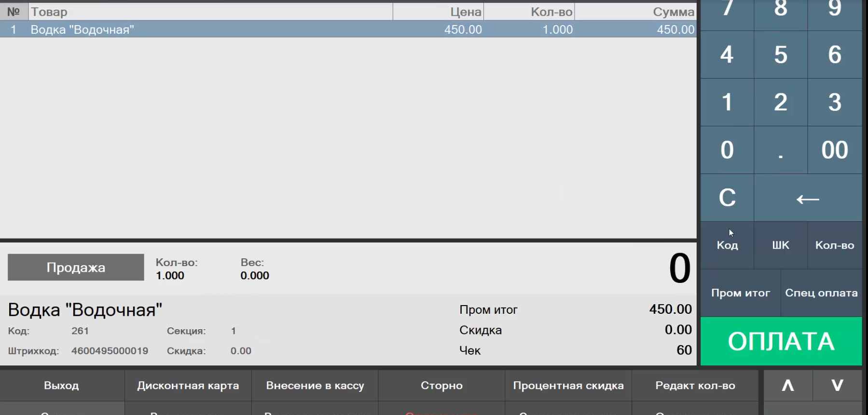Tap the double zero 00 key
Viewport: 868px width, 415px height.
click(x=834, y=150)
